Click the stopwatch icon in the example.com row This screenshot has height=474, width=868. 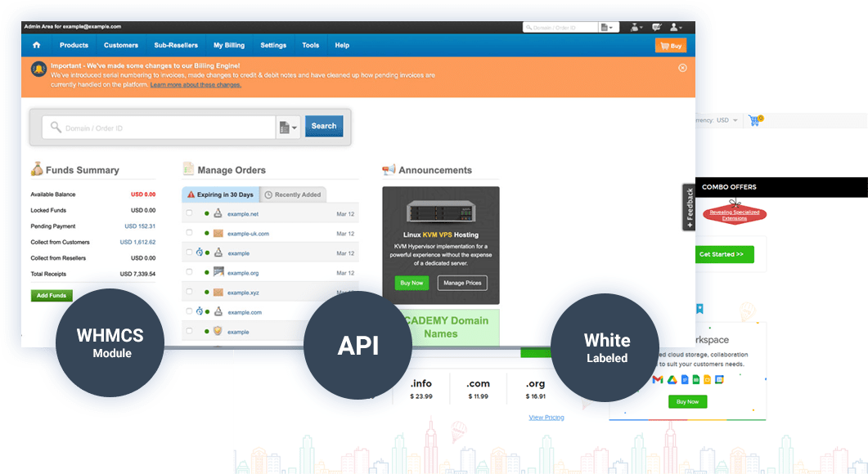[x=200, y=312]
